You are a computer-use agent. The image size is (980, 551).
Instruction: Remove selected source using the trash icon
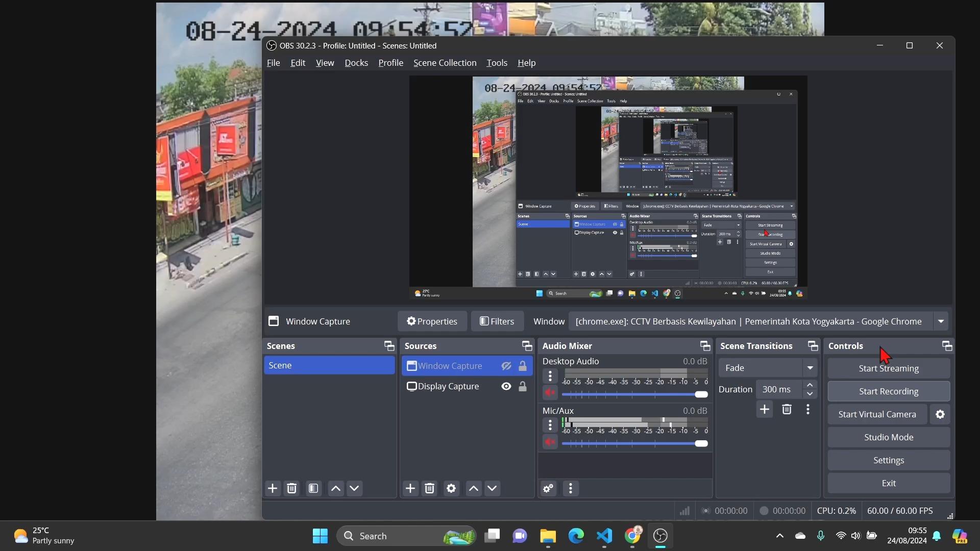430,489
